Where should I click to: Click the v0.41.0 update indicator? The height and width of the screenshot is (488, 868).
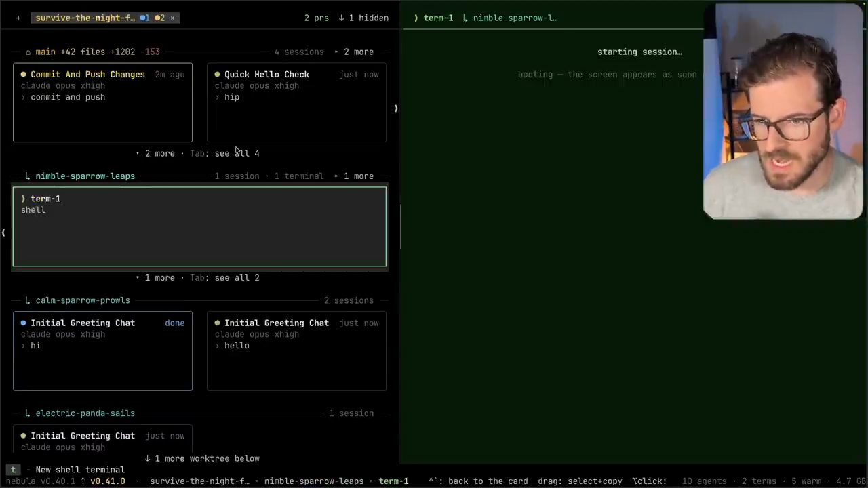103,481
